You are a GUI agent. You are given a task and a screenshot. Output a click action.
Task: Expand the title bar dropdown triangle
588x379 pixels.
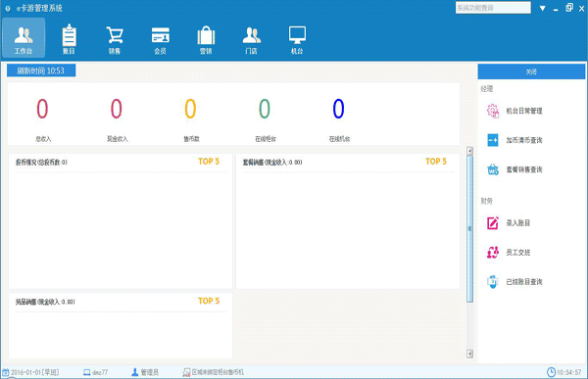pos(542,8)
